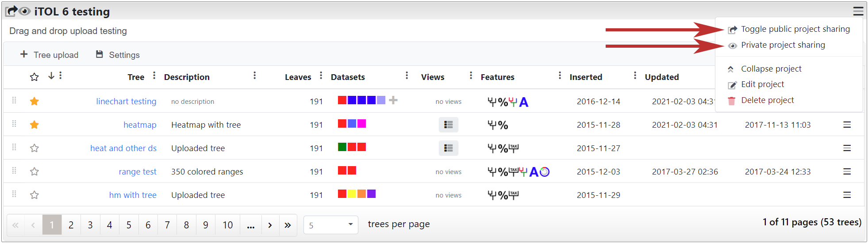Open the row menu for hm with tree
Image resolution: width=868 pixels, height=243 pixels.
847,195
